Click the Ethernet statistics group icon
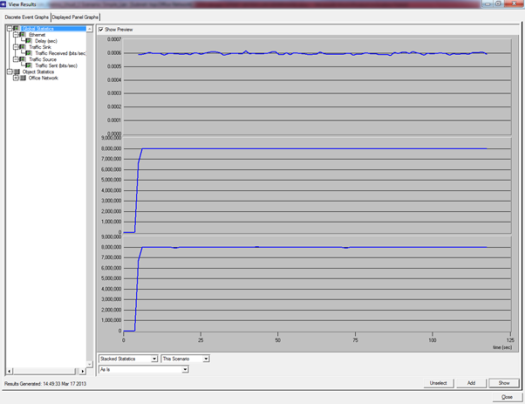 tap(22, 35)
